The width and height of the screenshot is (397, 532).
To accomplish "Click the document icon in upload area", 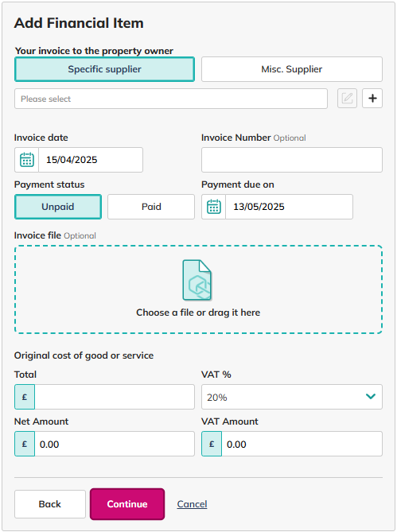I will tap(197, 280).
